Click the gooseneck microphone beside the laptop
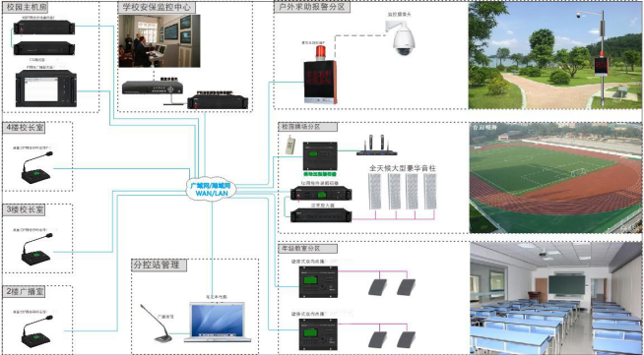This screenshot has height=355, width=644. point(156,324)
